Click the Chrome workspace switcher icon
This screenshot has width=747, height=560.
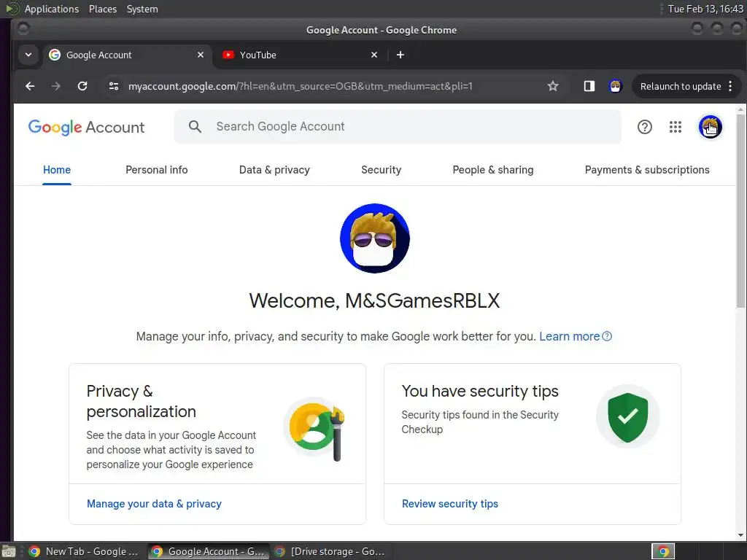coord(662,551)
